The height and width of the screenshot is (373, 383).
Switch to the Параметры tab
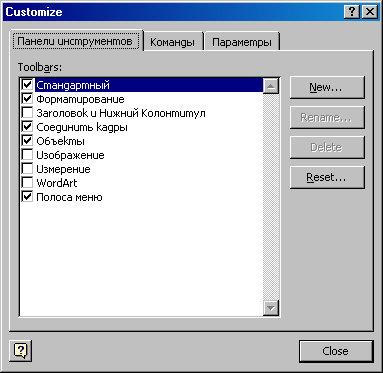pyautogui.click(x=242, y=42)
